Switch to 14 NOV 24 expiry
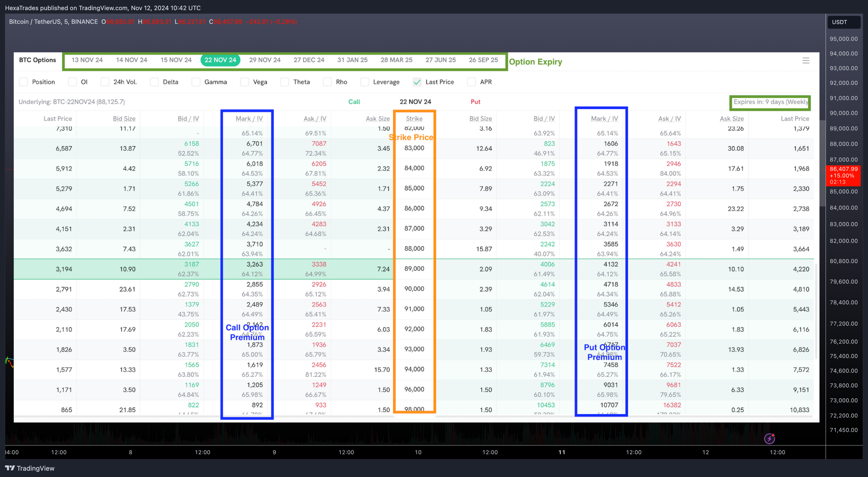This screenshot has height=477, width=868. (x=131, y=60)
